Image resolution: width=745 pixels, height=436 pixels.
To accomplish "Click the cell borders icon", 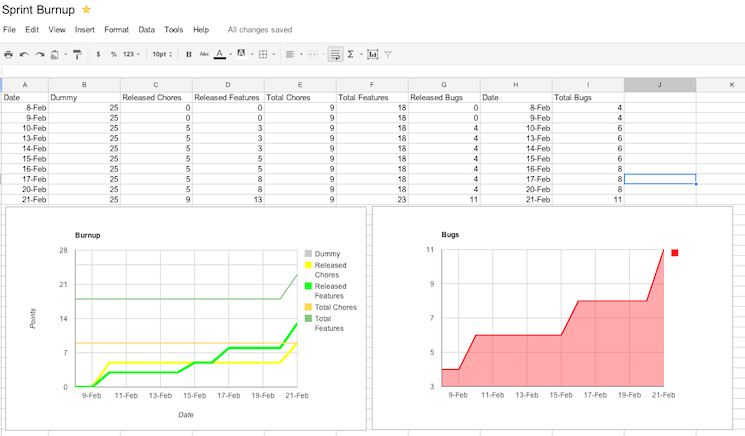I will [x=263, y=55].
